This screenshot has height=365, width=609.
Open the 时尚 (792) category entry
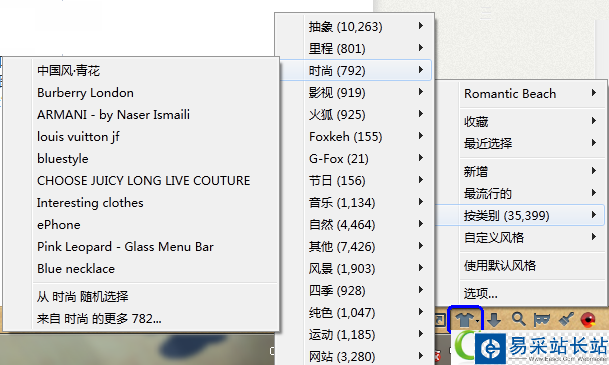(355, 70)
